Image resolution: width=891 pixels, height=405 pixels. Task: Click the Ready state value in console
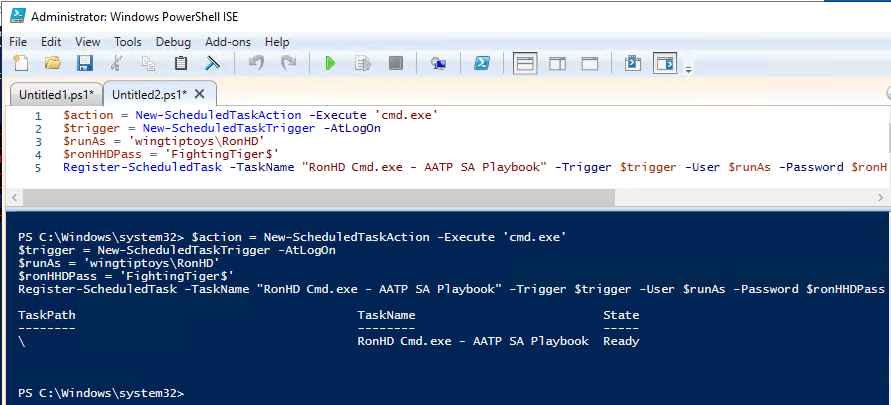point(621,341)
